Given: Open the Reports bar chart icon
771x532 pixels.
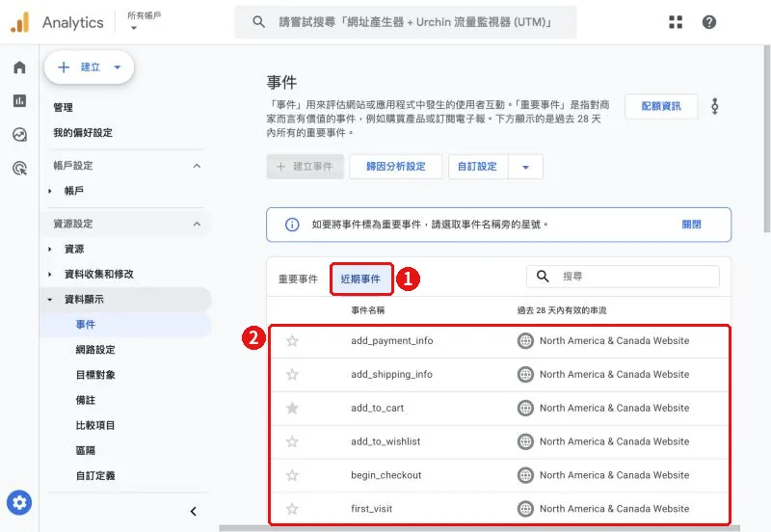Looking at the screenshot, I should point(19,101).
